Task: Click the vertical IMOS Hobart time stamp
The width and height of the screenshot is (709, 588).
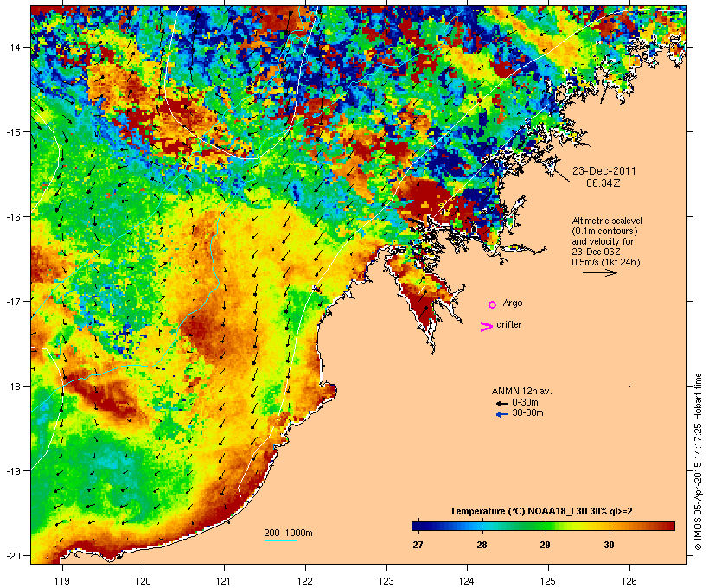Action: click(x=698, y=462)
